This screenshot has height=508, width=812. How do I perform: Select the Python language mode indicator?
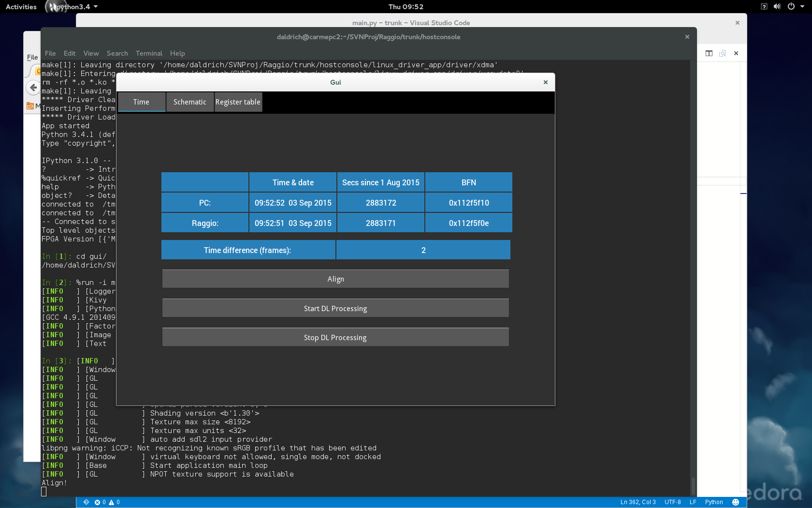pyautogui.click(x=714, y=502)
